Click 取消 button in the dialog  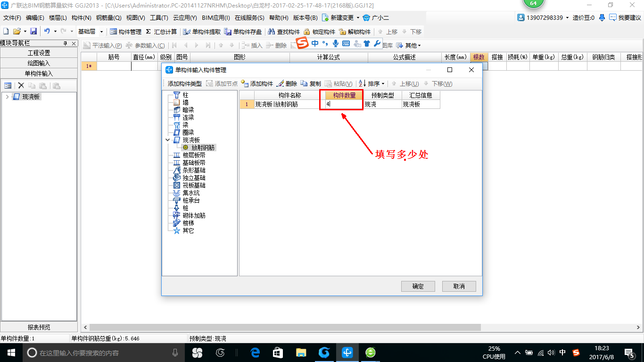pos(459,286)
